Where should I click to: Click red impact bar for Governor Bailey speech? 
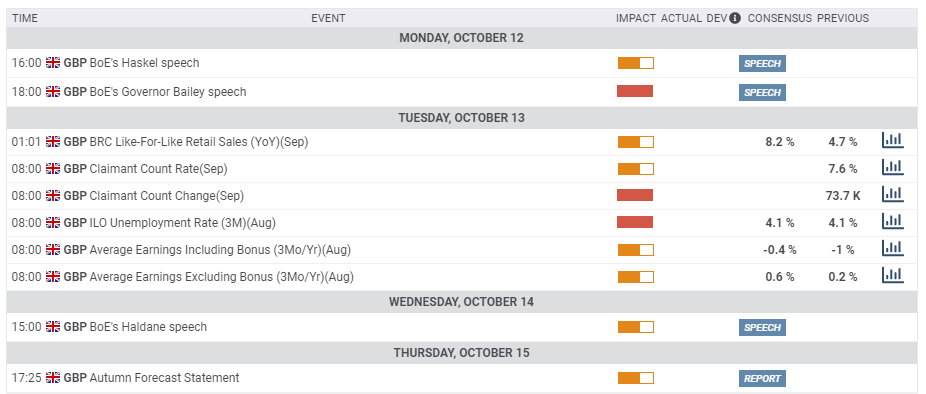click(x=635, y=91)
